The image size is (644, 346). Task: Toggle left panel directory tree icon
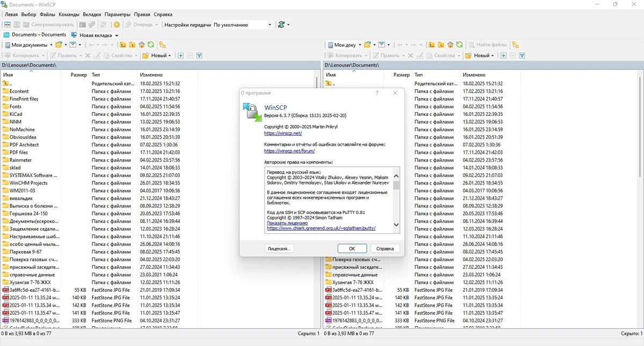point(163,45)
